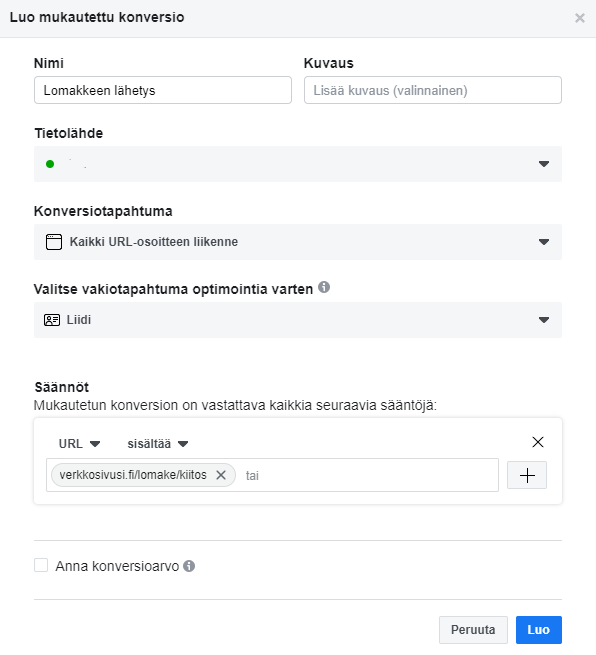The height and width of the screenshot is (655, 596).
Task: Focus the Nimi field with Lomakkeen lähetys
Action: click(x=163, y=90)
